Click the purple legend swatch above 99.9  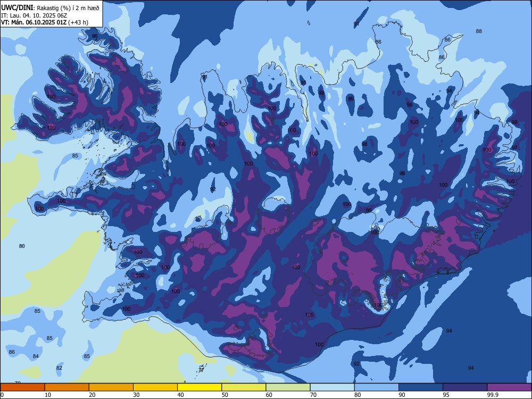pos(509,387)
